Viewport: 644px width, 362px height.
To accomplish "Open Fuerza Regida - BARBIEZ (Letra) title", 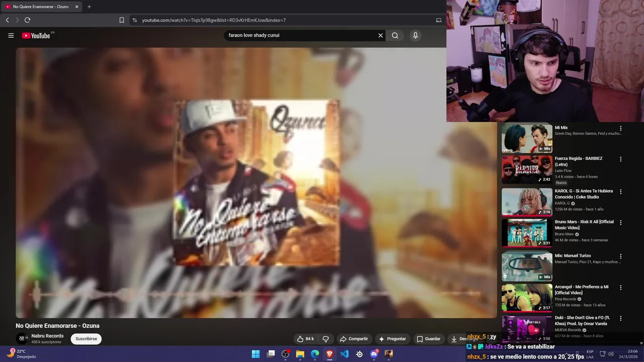I will click(579, 161).
